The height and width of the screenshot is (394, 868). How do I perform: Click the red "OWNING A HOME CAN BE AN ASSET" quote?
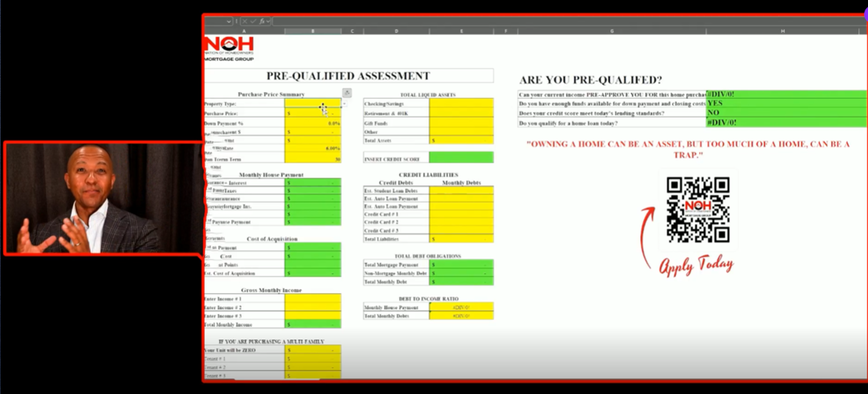coord(688,150)
